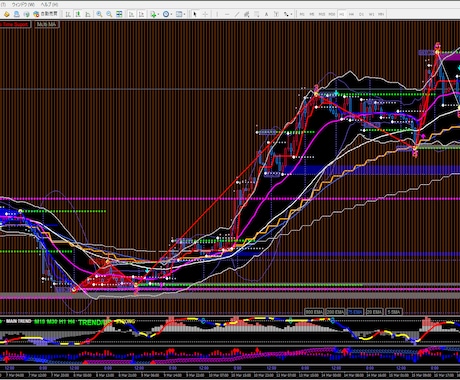Viewport: 460px width, 380px height.
Task: Click the MAIN TREND label
Action: 19,321
